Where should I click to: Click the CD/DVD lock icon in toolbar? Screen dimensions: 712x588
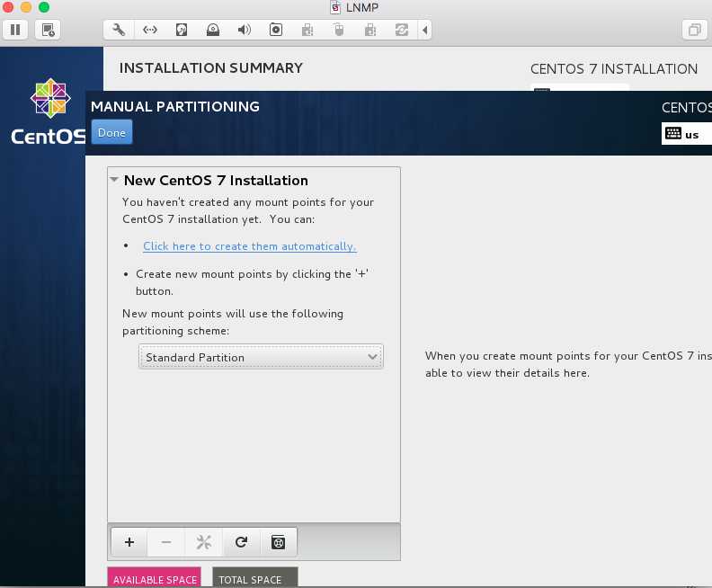click(x=213, y=30)
